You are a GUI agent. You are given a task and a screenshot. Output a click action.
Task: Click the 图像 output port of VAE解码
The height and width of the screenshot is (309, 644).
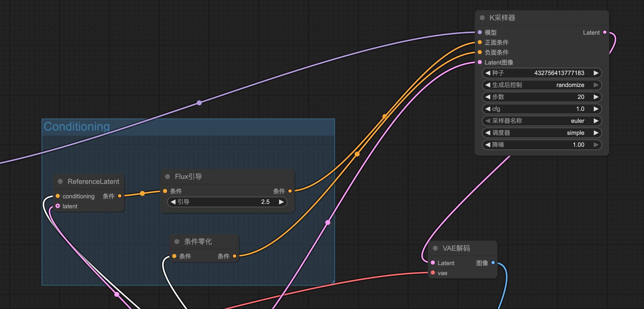pyautogui.click(x=493, y=263)
